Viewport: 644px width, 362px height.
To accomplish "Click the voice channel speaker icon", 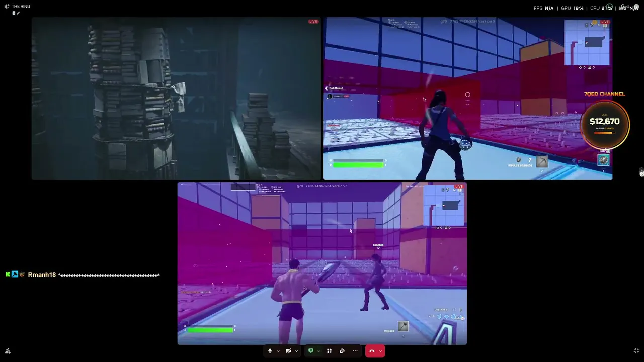I will [x=7, y=6].
